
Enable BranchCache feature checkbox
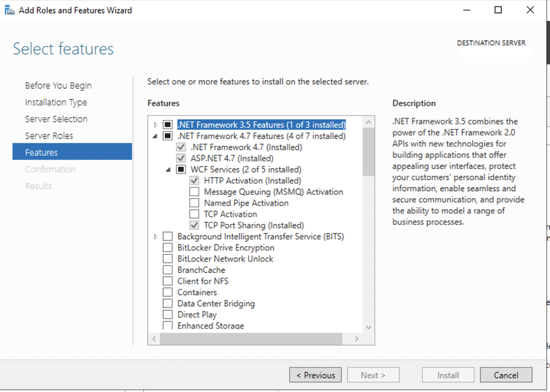point(168,270)
